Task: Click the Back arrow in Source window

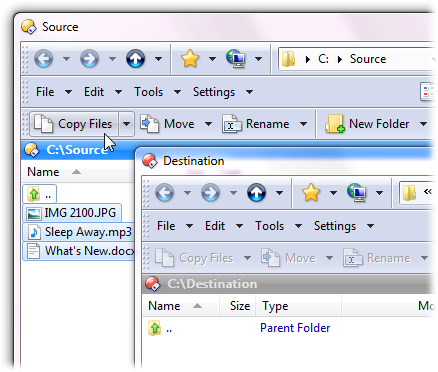Action: 44,59
